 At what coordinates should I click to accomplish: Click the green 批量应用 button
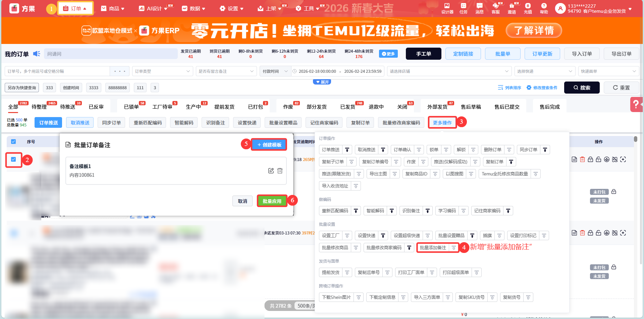click(272, 201)
